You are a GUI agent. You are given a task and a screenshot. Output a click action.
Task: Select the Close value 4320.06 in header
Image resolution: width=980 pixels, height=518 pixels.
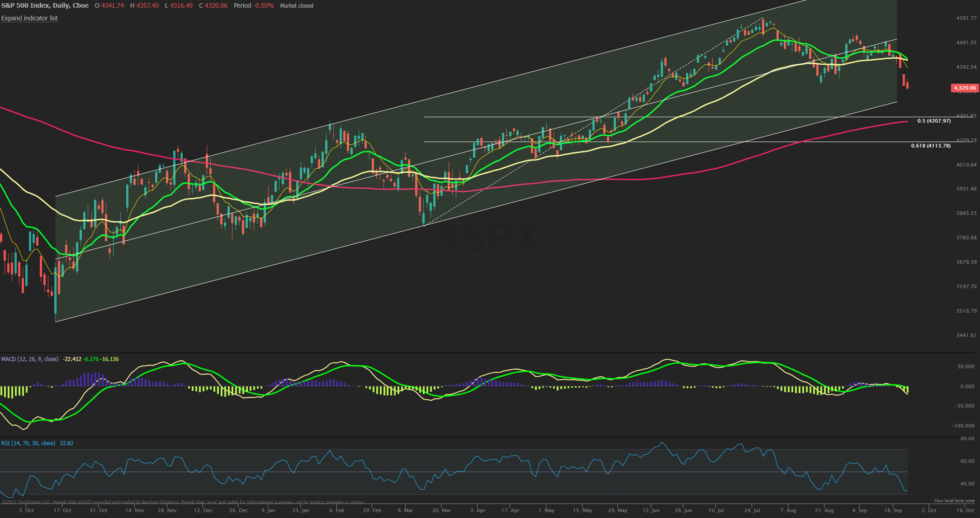pos(216,5)
